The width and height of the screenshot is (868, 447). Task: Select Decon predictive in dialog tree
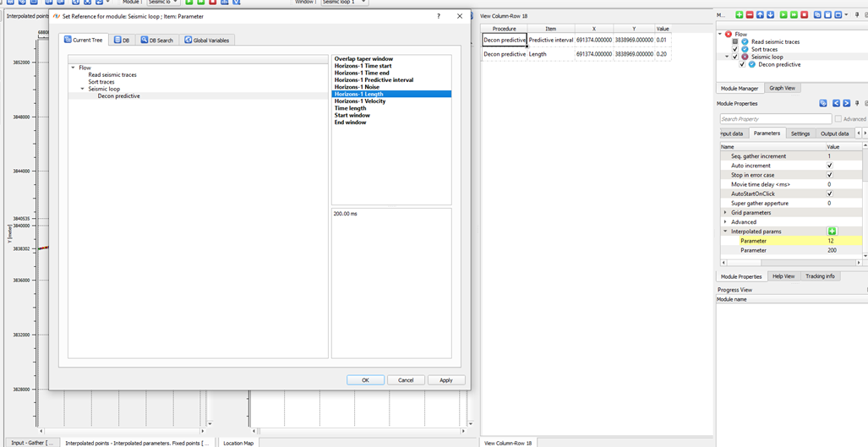tap(118, 95)
